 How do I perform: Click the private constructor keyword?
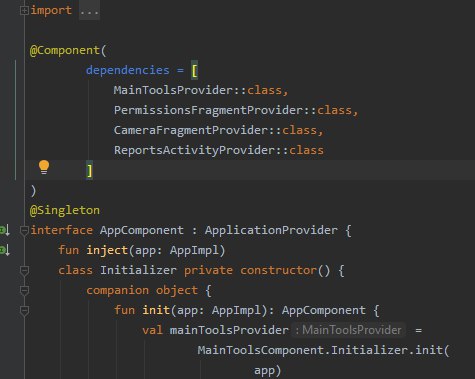(x=250, y=270)
